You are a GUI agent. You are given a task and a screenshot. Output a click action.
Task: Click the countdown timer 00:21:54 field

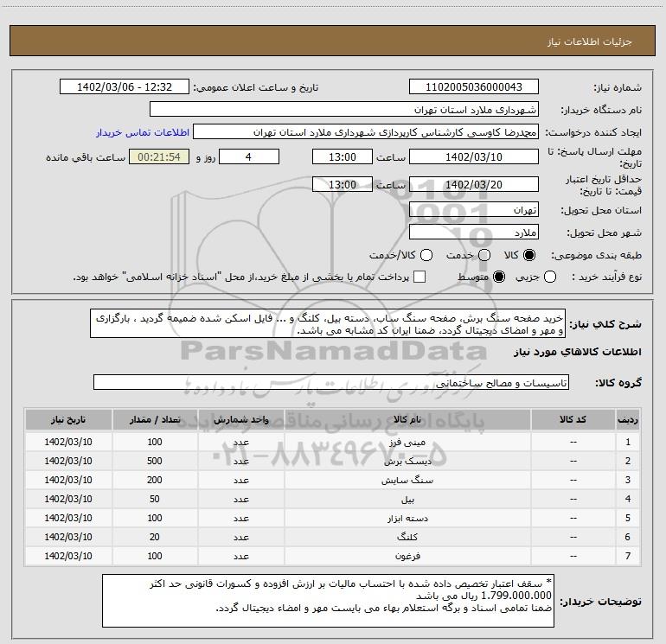(x=159, y=157)
